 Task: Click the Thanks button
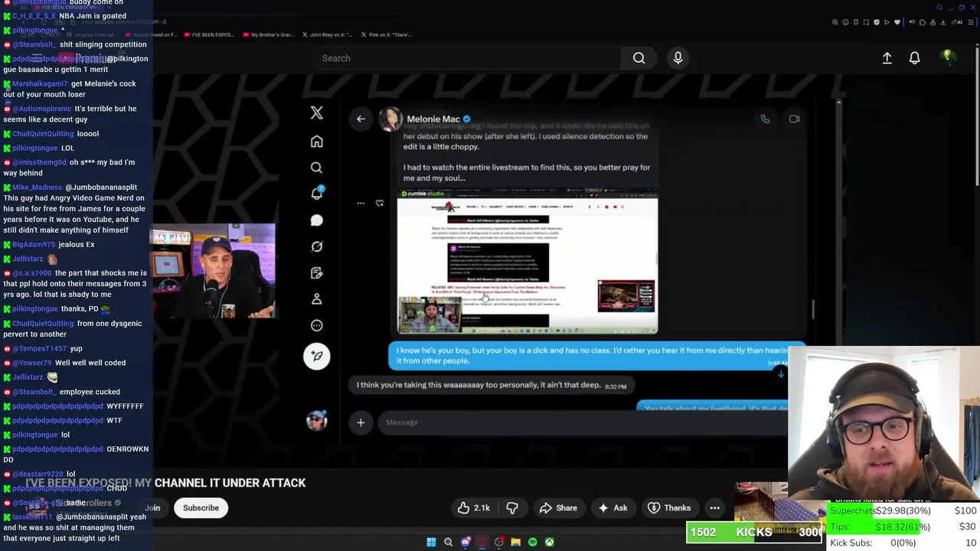coord(669,508)
